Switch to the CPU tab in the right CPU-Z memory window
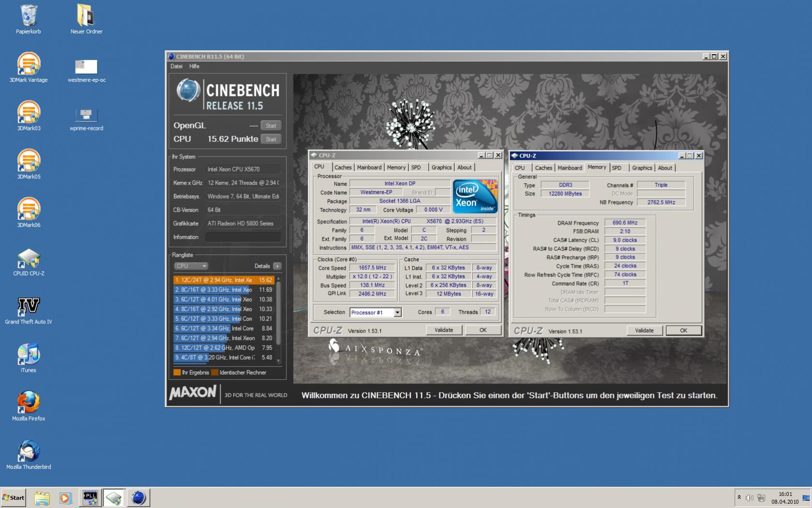 coord(520,168)
